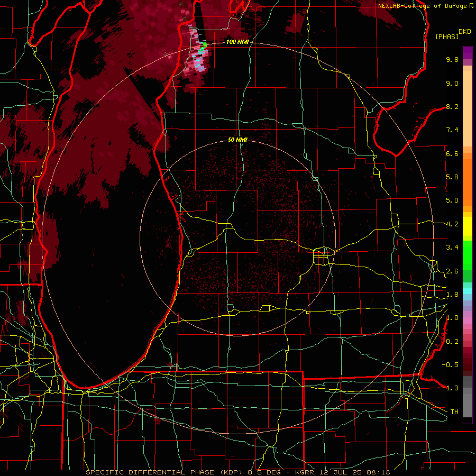476x476 pixels.
Task: Click the 8.2 value on the color scale
Action: click(x=452, y=106)
